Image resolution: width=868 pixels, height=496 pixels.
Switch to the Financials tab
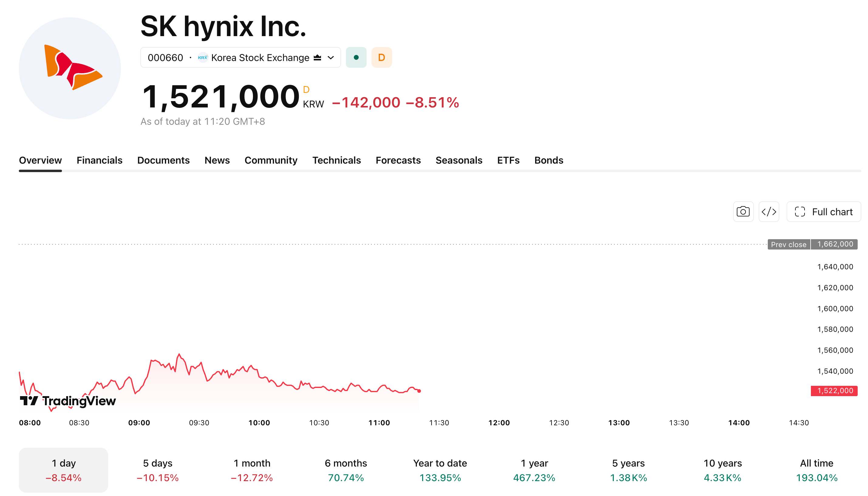tap(100, 160)
